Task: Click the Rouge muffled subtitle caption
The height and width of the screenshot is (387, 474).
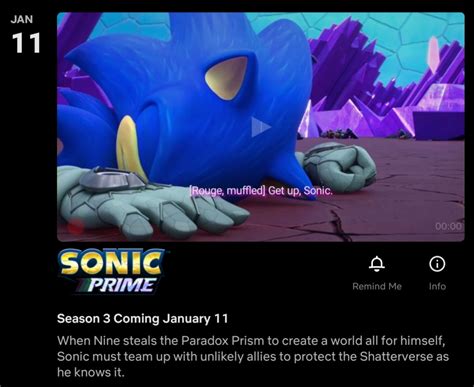Action: pyautogui.click(x=261, y=191)
